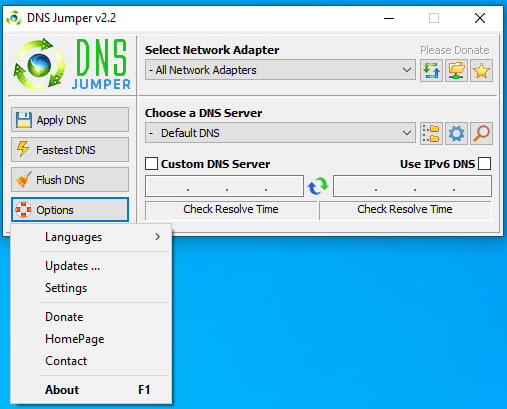The height and width of the screenshot is (409, 507).
Task: Toggle the Use IPv6 DNS checkbox
Action: (484, 164)
